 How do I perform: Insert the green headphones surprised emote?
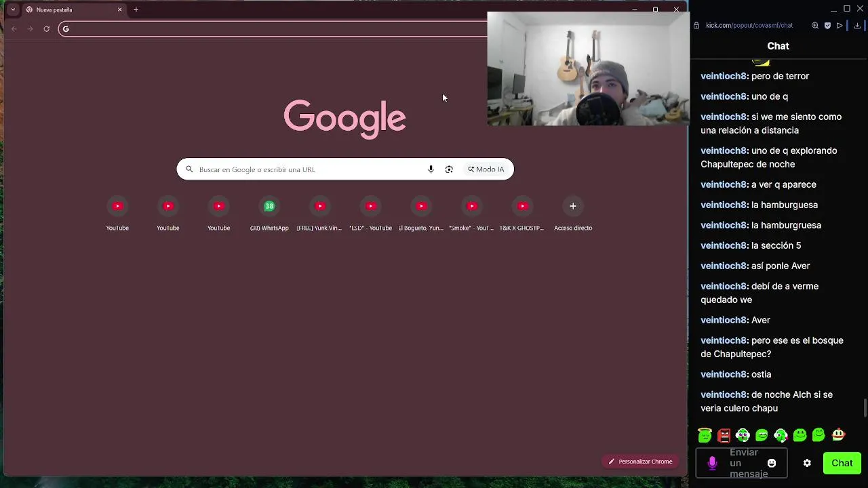click(743, 435)
